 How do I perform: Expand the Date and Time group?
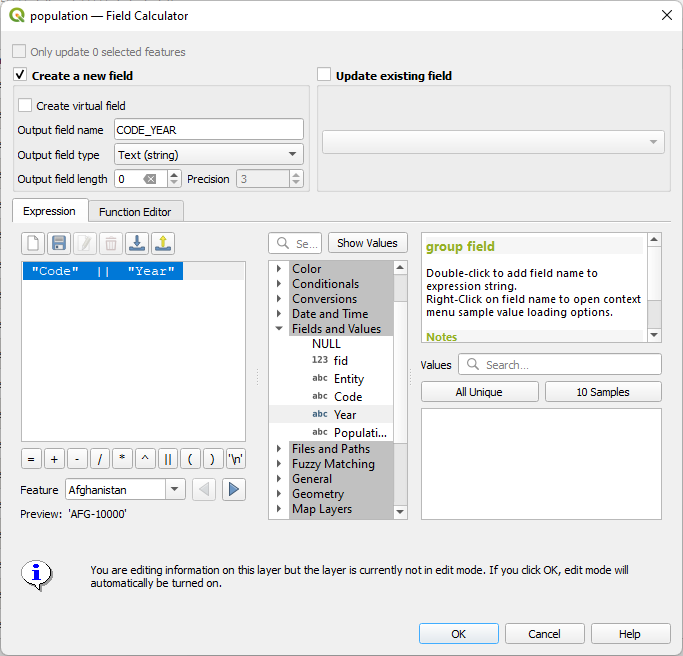279,314
